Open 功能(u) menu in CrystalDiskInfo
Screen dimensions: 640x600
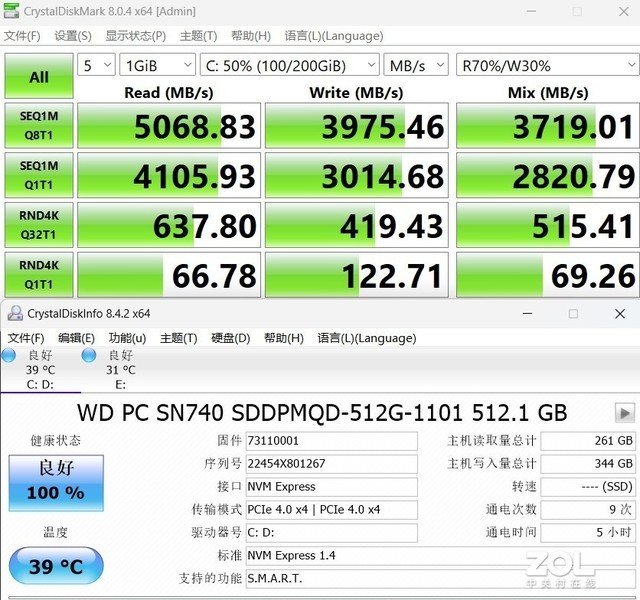(127, 338)
